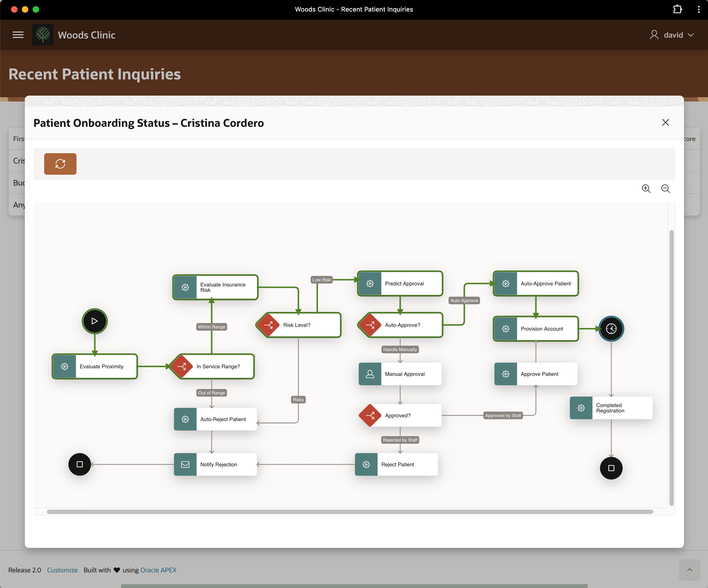Select the Manual Approval task label
This screenshot has height=588, width=708.
pos(404,374)
